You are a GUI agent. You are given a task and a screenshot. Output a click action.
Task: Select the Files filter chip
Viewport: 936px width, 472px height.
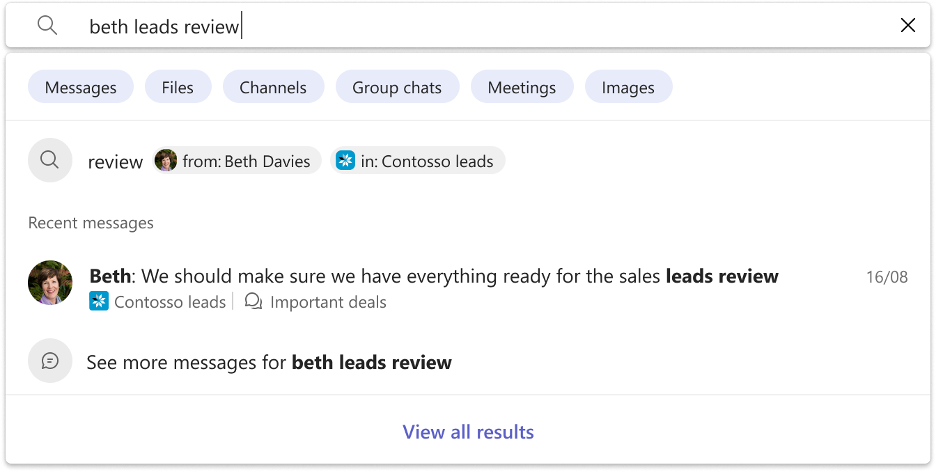[x=177, y=87]
